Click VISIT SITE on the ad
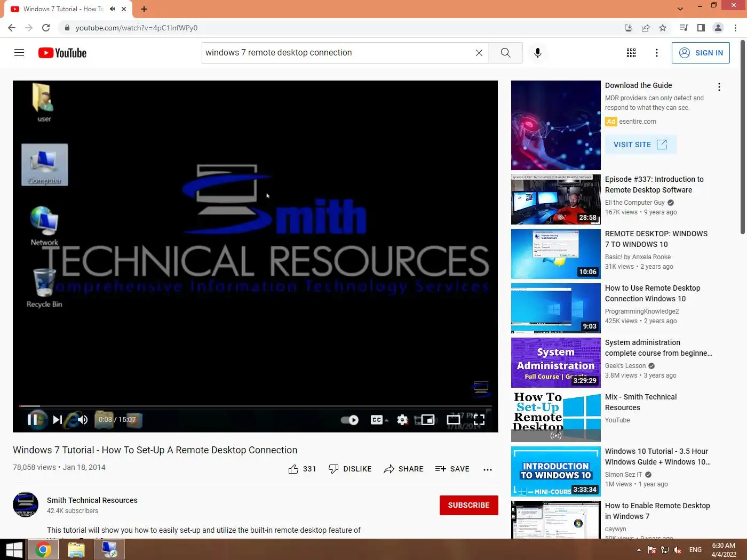 point(640,145)
